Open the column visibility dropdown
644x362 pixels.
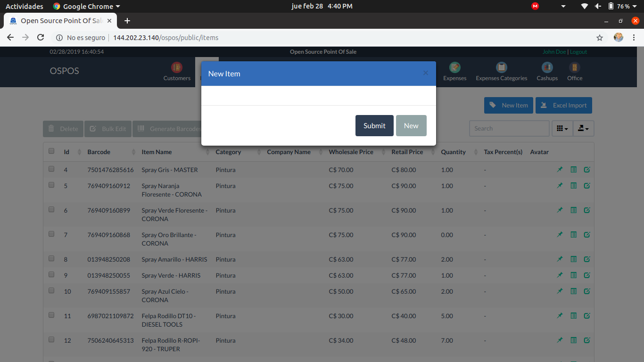click(562, 128)
